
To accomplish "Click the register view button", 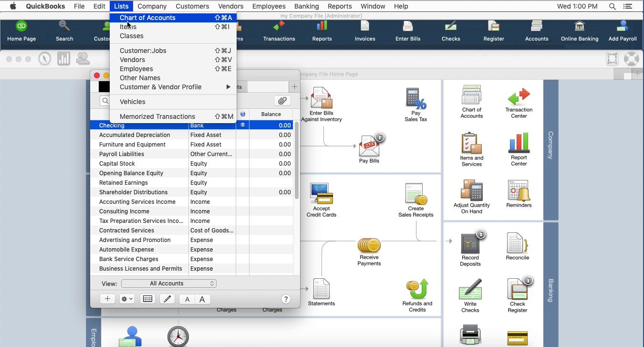I will (147, 299).
